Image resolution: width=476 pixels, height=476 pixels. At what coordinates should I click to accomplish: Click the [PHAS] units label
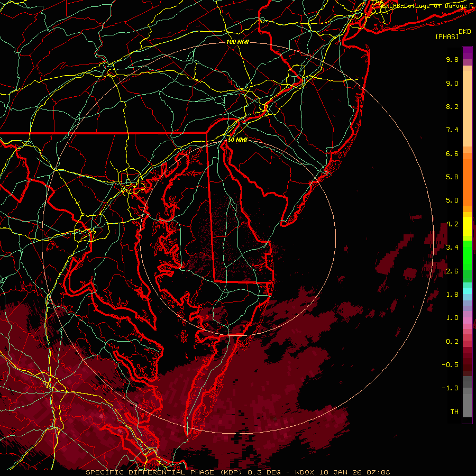pyautogui.click(x=447, y=36)
